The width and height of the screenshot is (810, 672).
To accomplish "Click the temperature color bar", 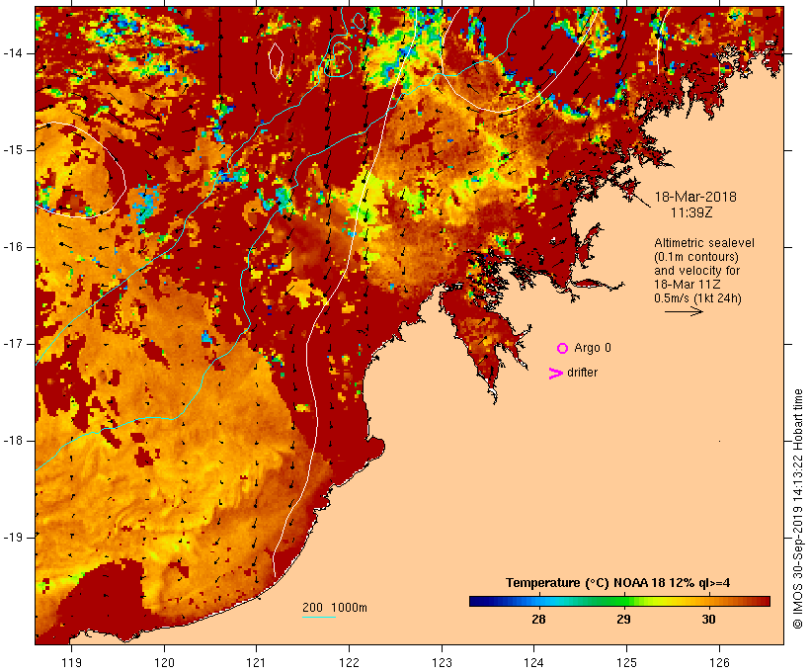I will (x=620, y=601).
